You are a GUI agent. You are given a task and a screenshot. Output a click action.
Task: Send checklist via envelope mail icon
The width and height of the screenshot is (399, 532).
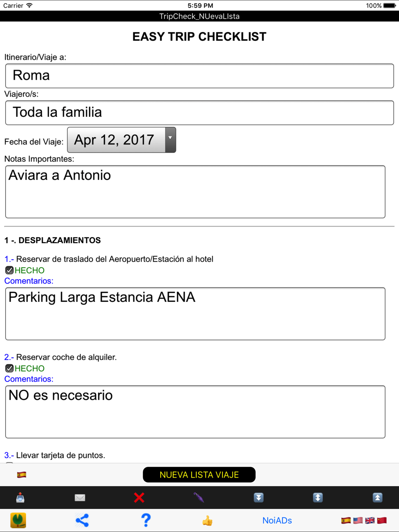(80, 498)
